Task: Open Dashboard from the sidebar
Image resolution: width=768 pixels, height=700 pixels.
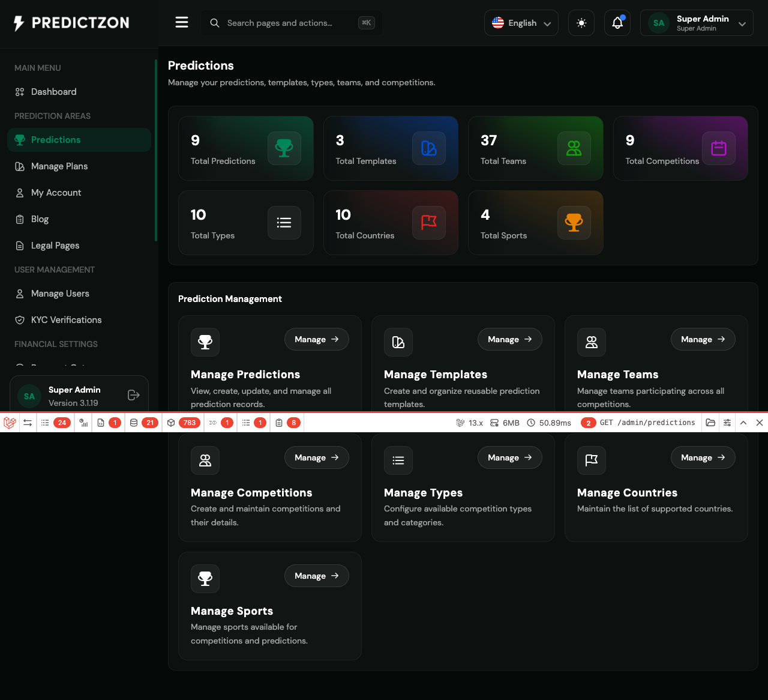Action: pos(79,92)
